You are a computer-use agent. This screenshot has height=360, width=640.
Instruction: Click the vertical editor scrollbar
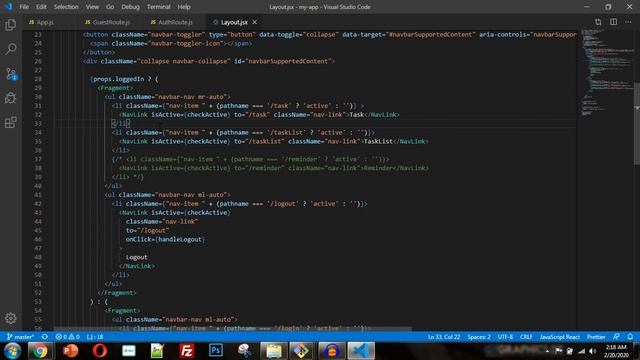[637, 123]
